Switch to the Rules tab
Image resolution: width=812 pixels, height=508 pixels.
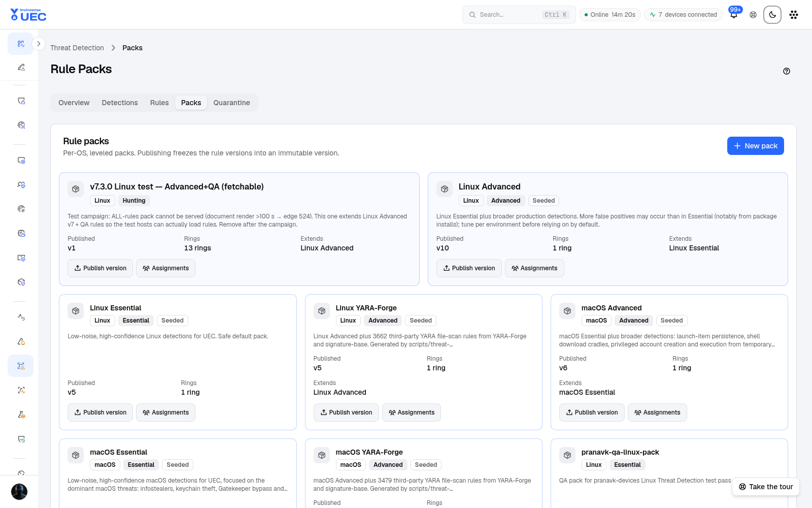159,103
